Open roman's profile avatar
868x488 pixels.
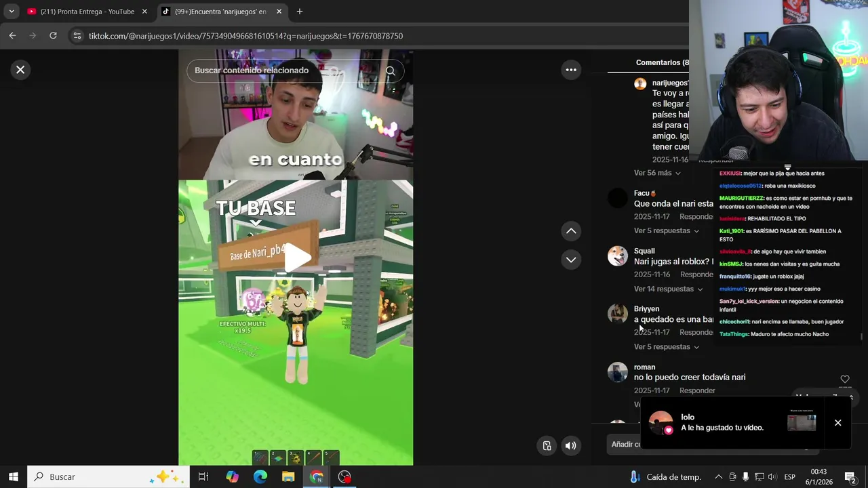[618, 372]
